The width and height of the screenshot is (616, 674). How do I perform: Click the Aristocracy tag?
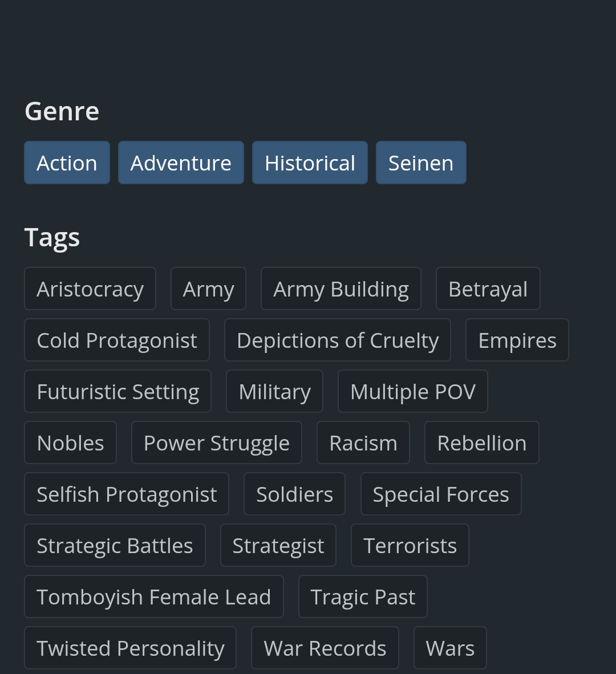coord(90,289)
